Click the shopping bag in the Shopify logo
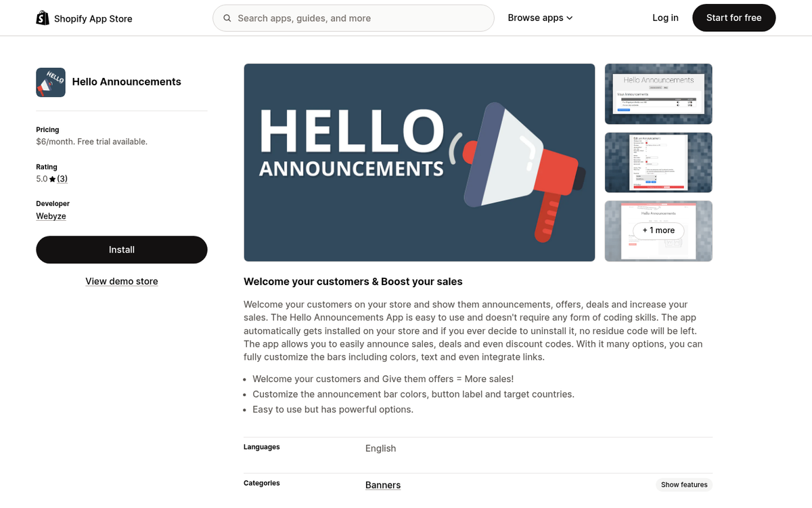 tap(42, 16)
